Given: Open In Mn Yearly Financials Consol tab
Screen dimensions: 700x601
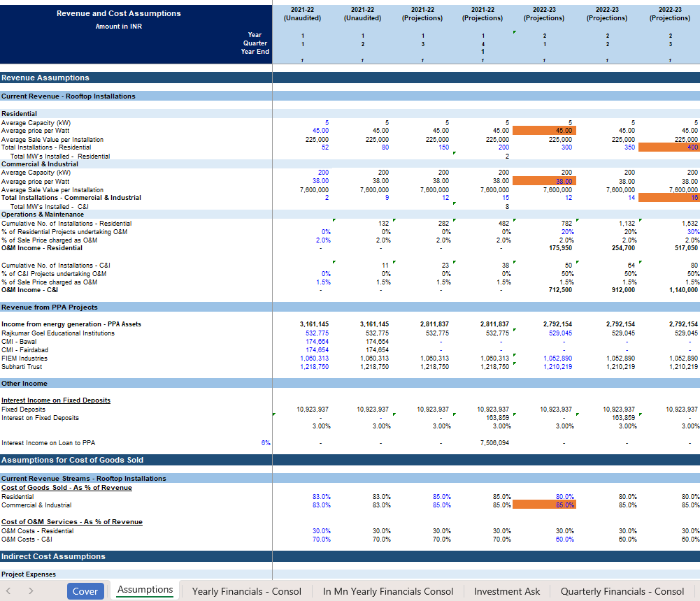Looking at the screenshot, I should [388, 591].
